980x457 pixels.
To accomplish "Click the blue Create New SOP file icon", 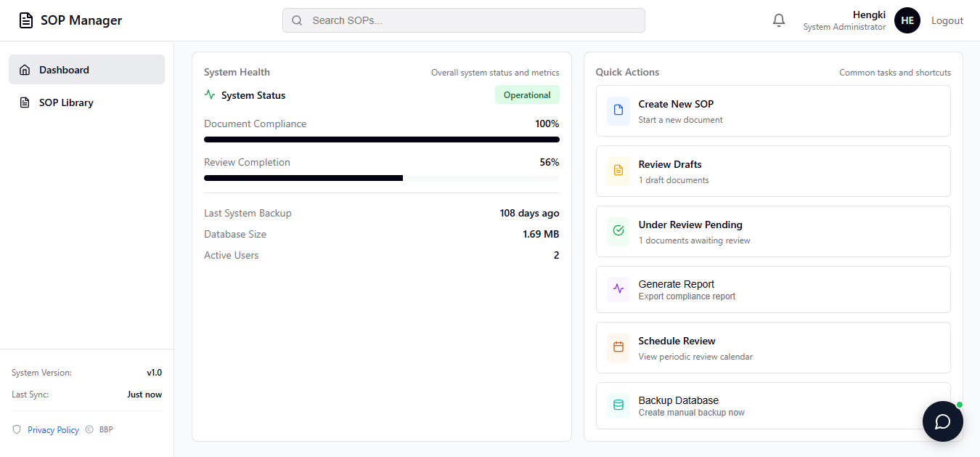I will 618,110.
